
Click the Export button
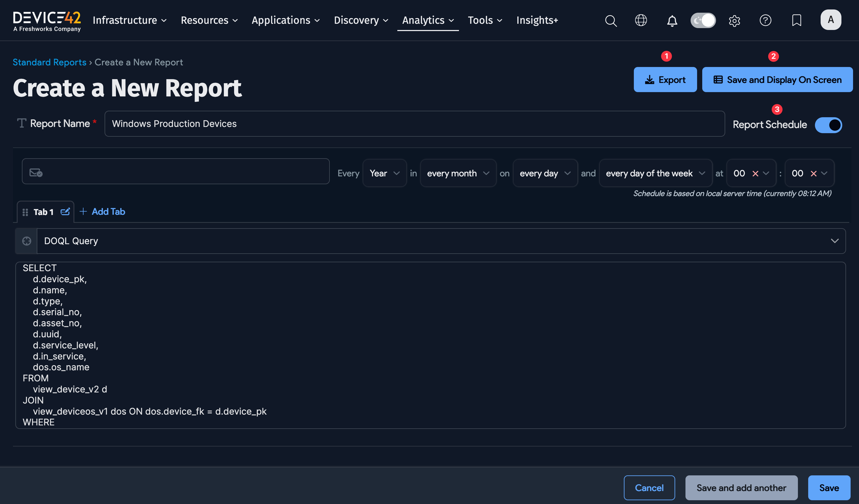665,79
